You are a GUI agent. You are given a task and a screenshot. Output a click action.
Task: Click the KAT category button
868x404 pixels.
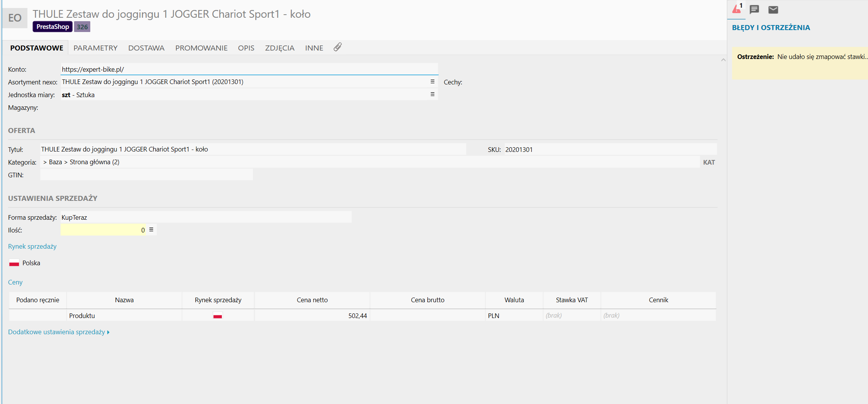click(x=709, y=162)
